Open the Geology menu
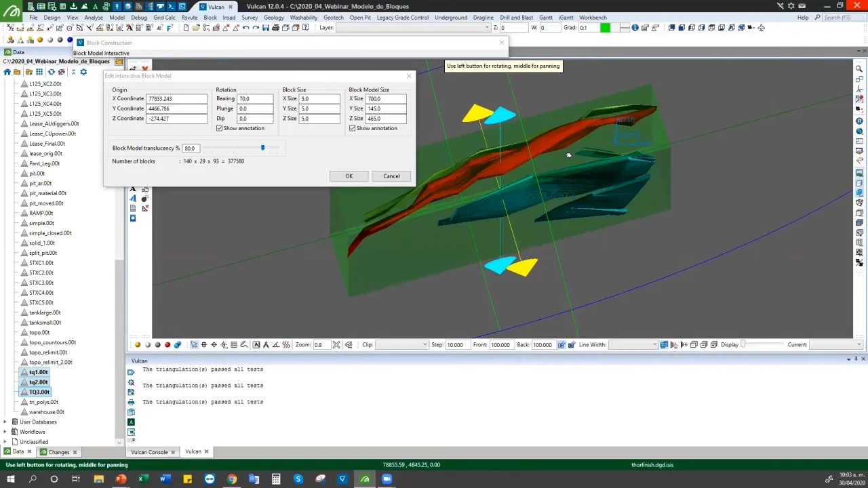Viewport: 868px width, 488px height. coord(273,18)
